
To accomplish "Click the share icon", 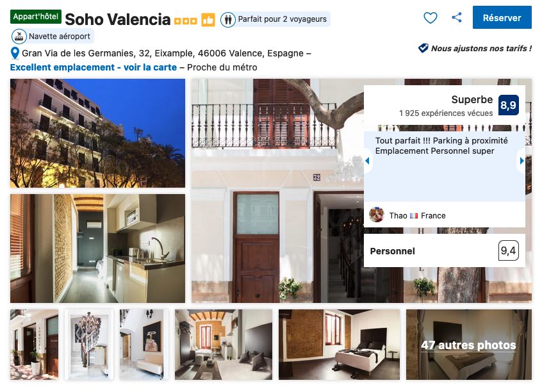I will (457, 18).
